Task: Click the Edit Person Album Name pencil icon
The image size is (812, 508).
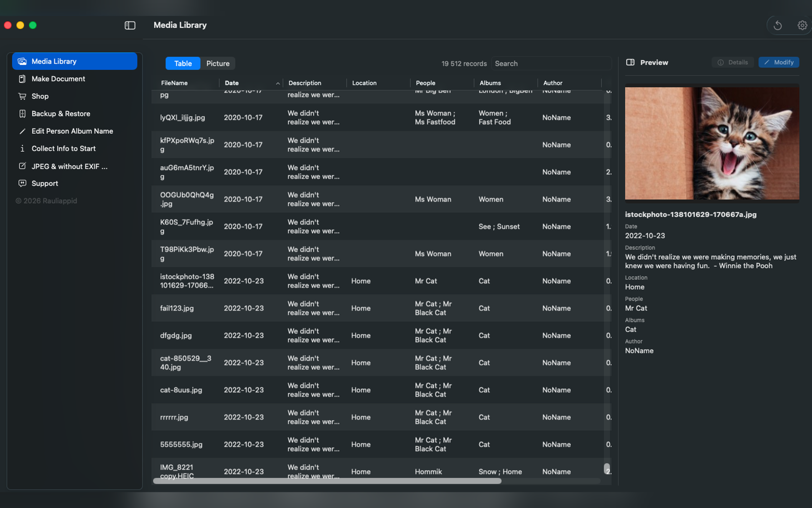Action: coord(22,131)
